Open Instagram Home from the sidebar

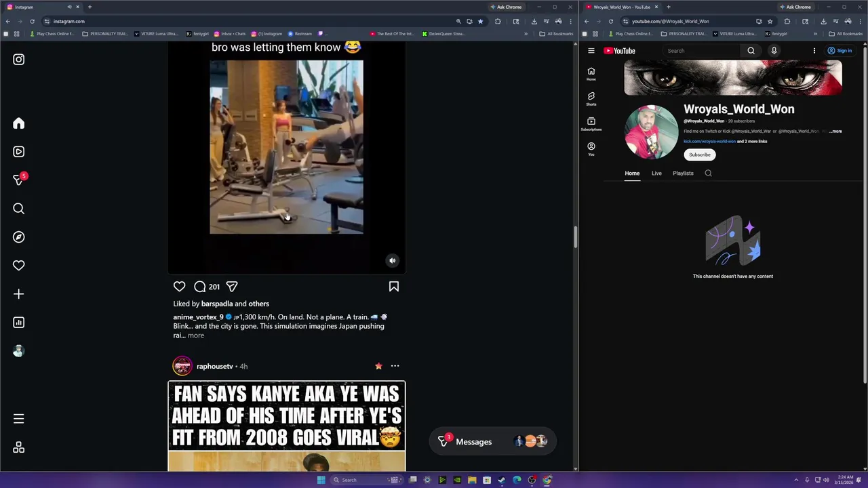tap(18, 123)
